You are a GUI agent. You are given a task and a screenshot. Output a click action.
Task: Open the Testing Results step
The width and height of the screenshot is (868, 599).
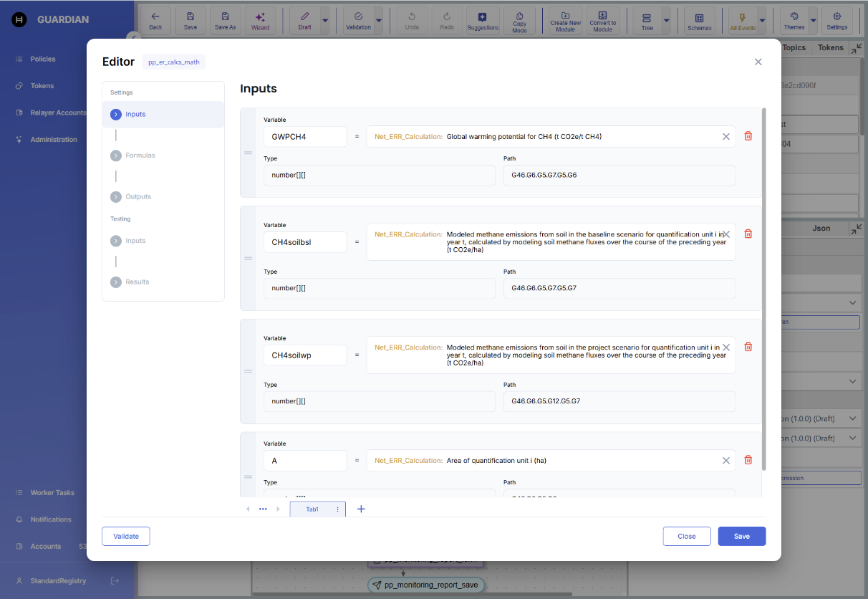tap(137, 282)
